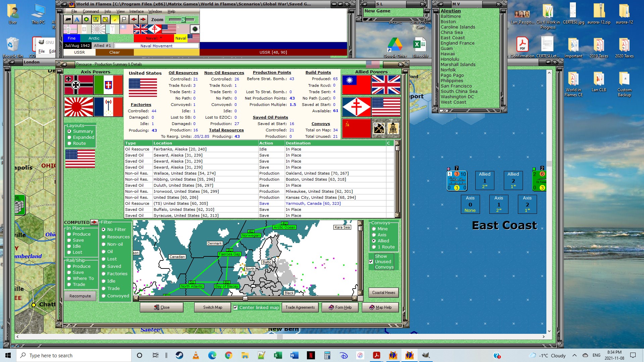The image size is (644, 362).
Task: Select the Oil filter radio button
Action: 104,252
